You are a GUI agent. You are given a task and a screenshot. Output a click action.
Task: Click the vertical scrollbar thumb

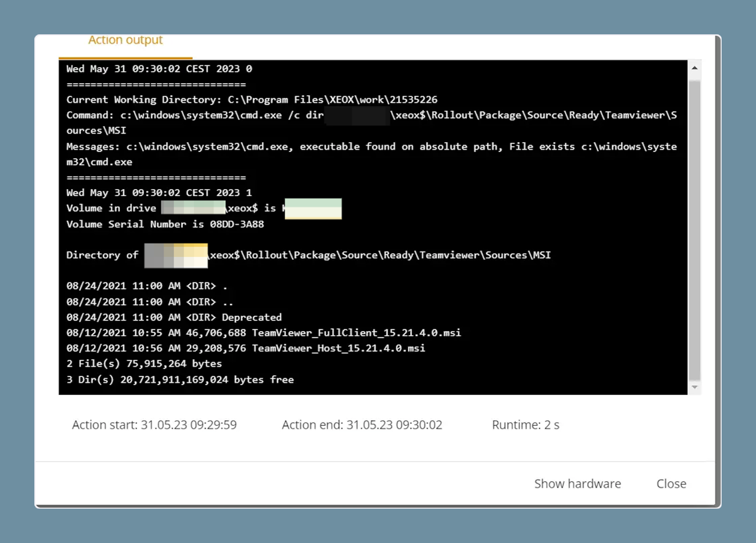pyautogui.click(x=694, y=231)
